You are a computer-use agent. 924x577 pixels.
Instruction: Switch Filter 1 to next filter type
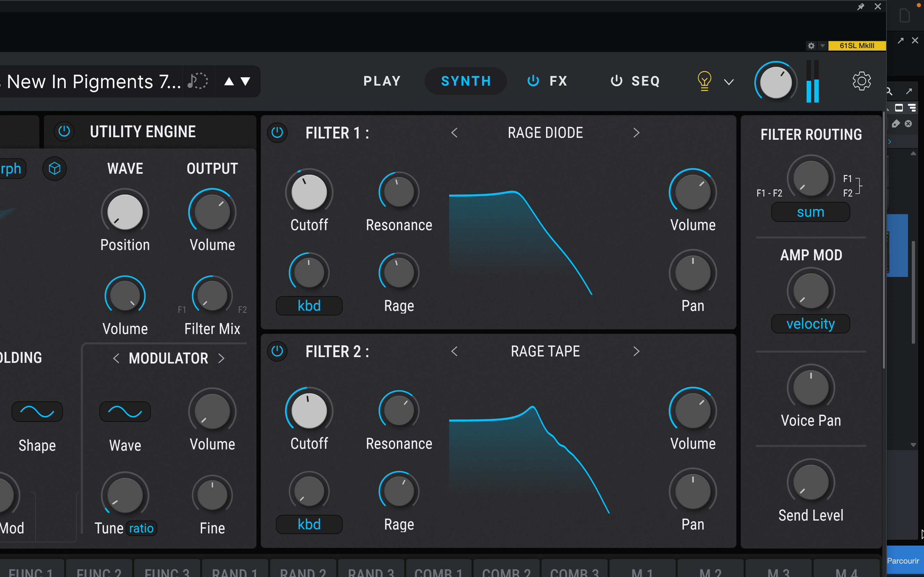636,133
